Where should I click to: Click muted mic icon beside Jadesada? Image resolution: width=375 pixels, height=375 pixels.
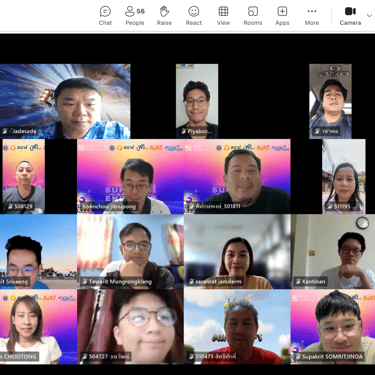(5, 131)
